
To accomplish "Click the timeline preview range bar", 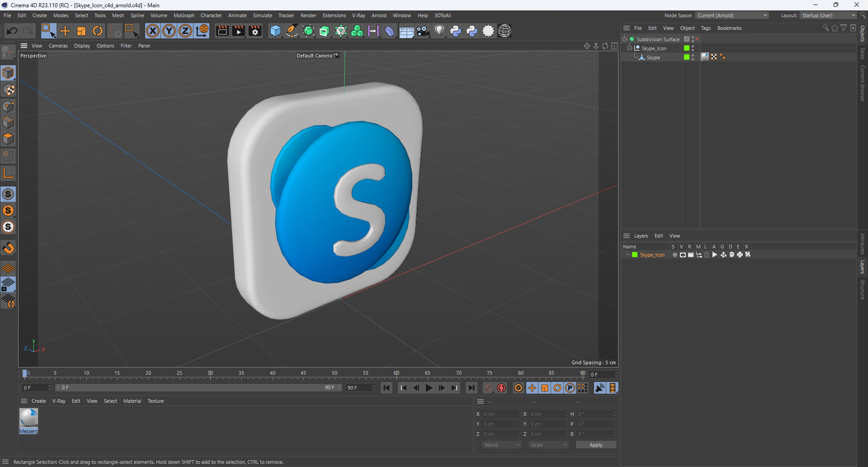I will pos(199,388).
